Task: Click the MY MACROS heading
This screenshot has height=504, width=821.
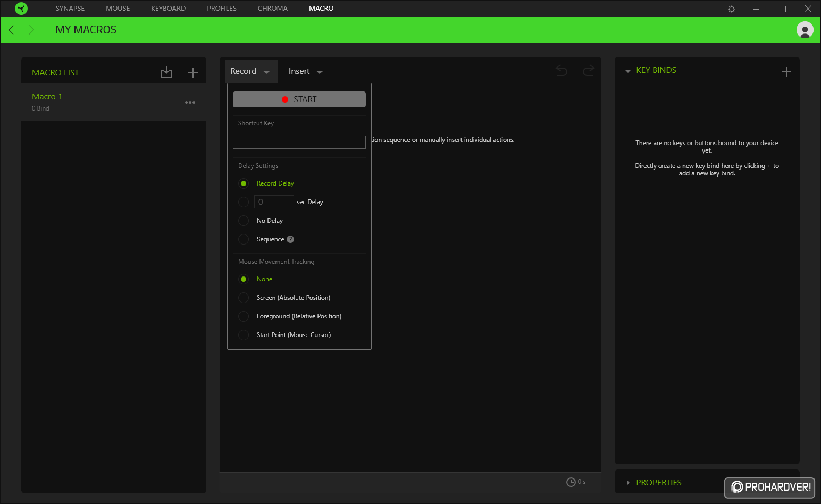Action: tap(86, 30)
